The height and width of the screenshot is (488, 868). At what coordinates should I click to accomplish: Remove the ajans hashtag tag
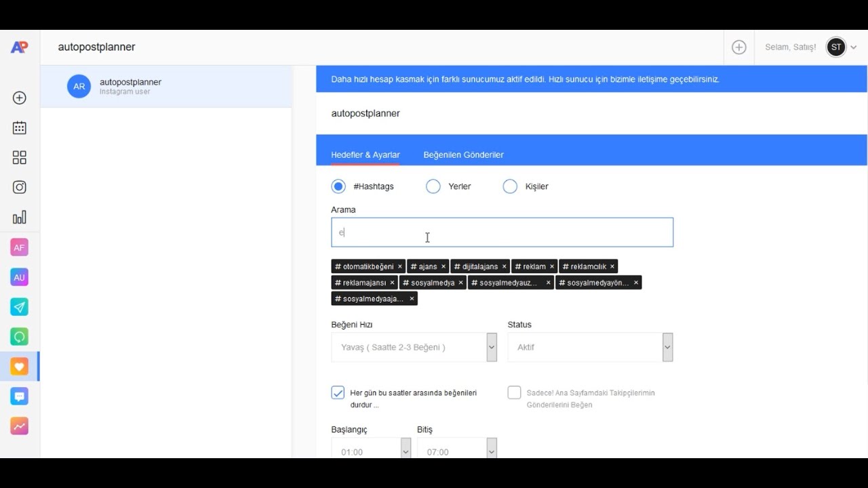(x=443, y=266)
